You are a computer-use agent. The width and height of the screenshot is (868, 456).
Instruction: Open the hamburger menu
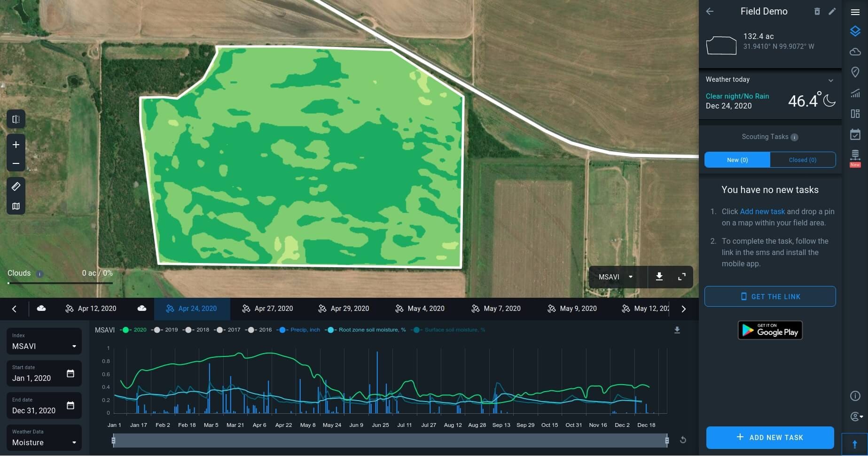tap(855, 12)
